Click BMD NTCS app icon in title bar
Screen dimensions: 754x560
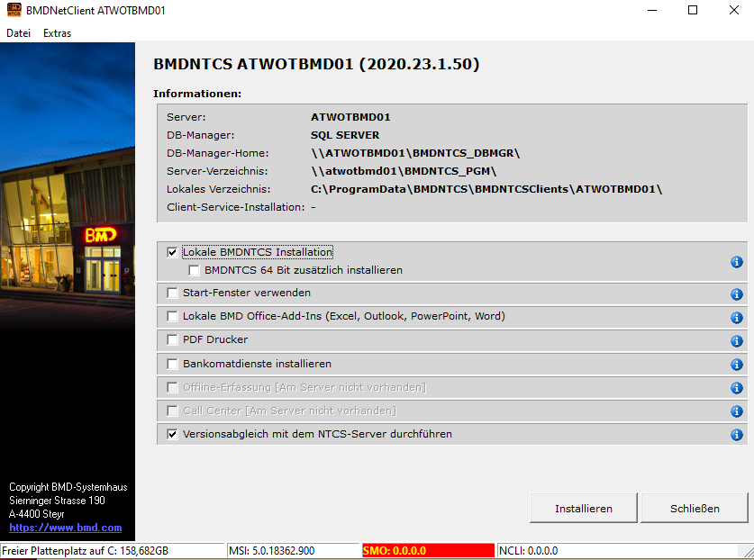click(x=14, y=10)
